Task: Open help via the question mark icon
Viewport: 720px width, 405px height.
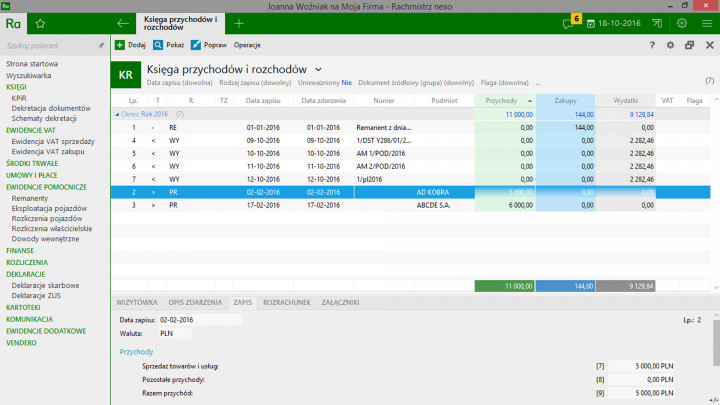Action: 652,45
